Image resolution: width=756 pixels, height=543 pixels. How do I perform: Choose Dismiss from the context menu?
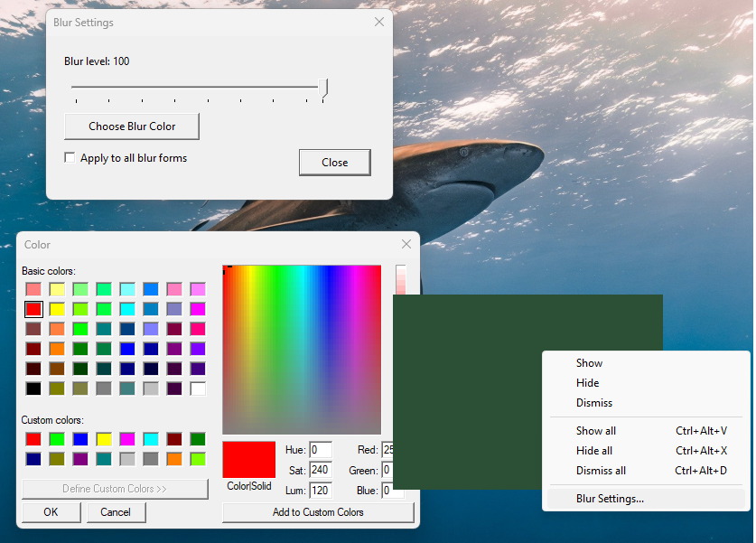(595, 402)
